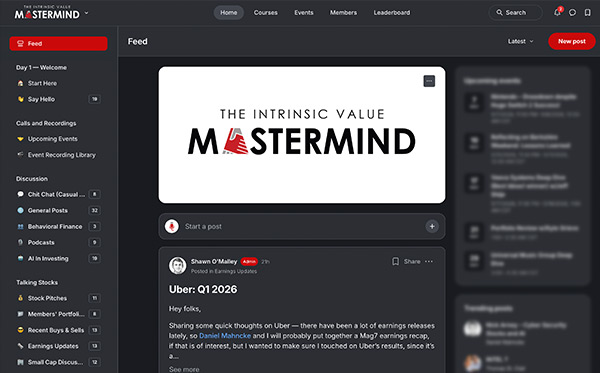Open the notifications bell icon

pyautogui.click(x=557, y=12)
